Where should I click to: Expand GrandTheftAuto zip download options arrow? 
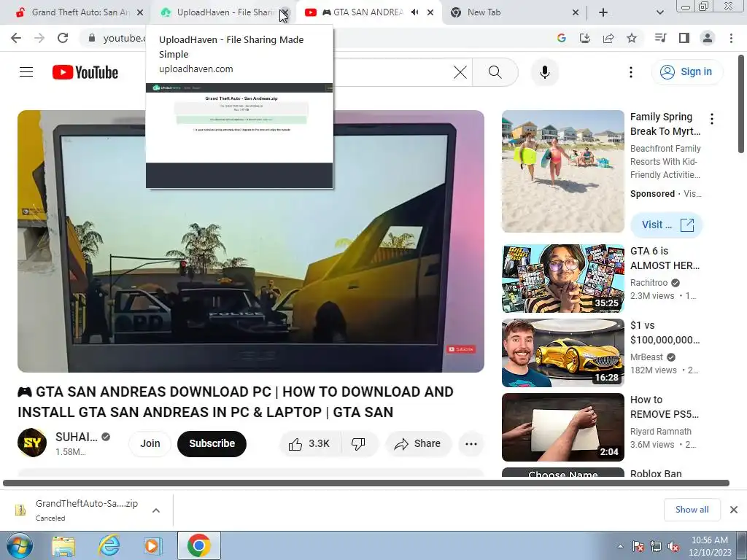(156, 510)
